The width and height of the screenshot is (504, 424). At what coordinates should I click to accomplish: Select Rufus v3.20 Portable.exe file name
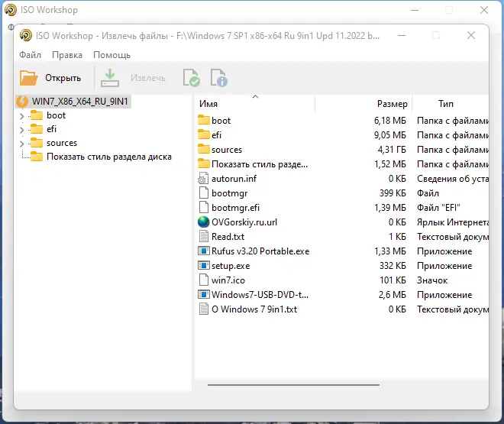tap(260, 251)
